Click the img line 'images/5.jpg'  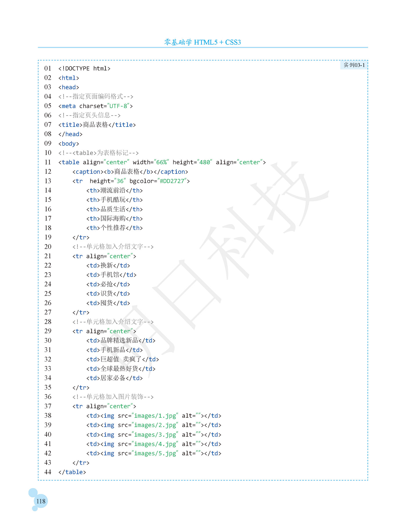click(154, 453)
